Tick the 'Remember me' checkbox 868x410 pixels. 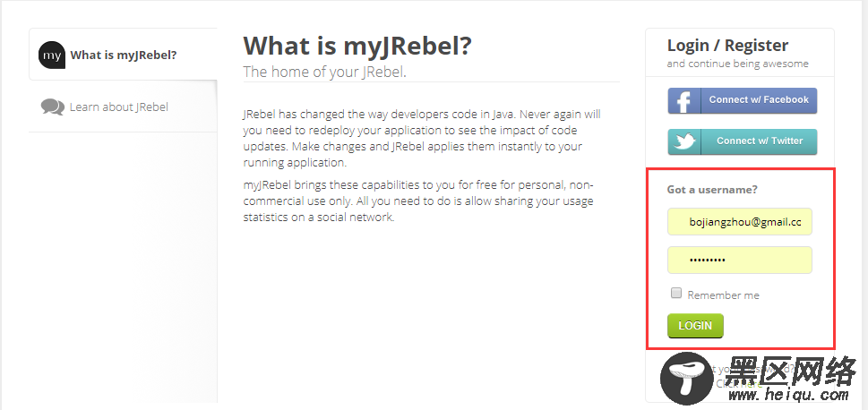(x=676, y=294)
